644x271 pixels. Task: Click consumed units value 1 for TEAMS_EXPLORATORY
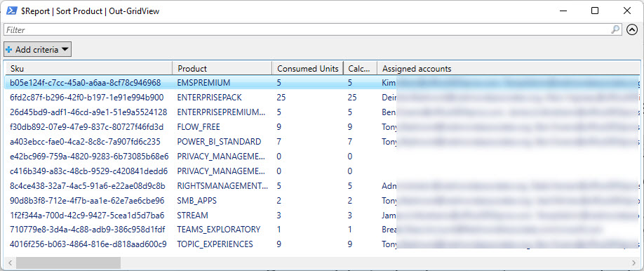pos(279,229)
